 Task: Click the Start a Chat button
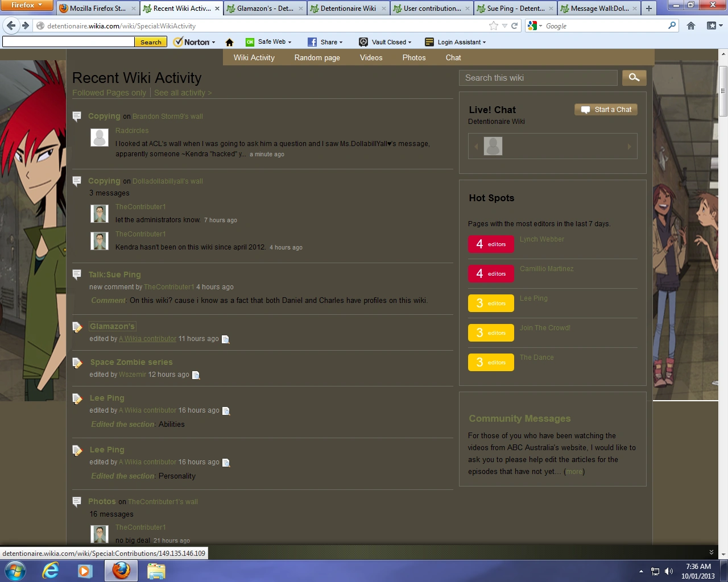click(x=606, y=110)
